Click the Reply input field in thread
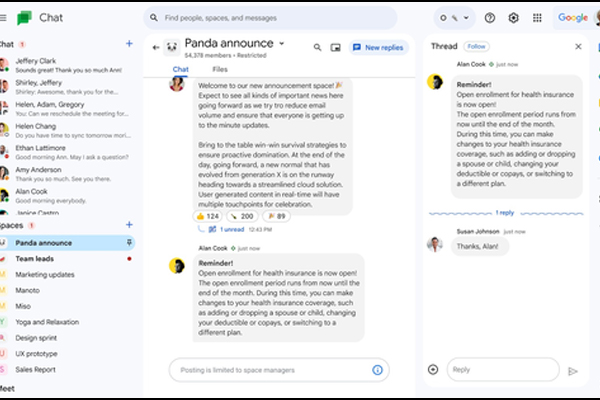The height and width of the screenshot is (400, 600). click(x=500, y=369)
